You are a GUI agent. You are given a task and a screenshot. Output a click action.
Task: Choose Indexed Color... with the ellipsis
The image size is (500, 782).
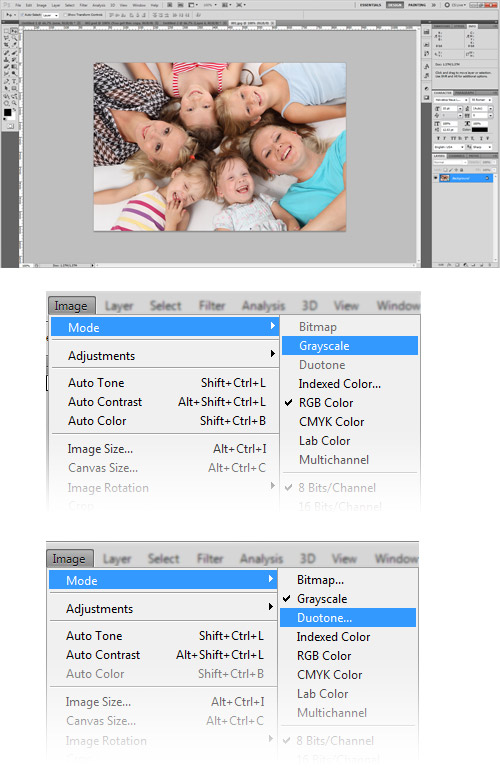pyautogui.click(x=339, y=384)
